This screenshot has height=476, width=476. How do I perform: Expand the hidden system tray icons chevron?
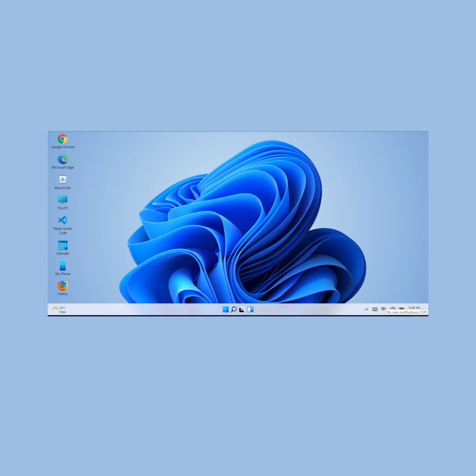[x=367, y=309]
